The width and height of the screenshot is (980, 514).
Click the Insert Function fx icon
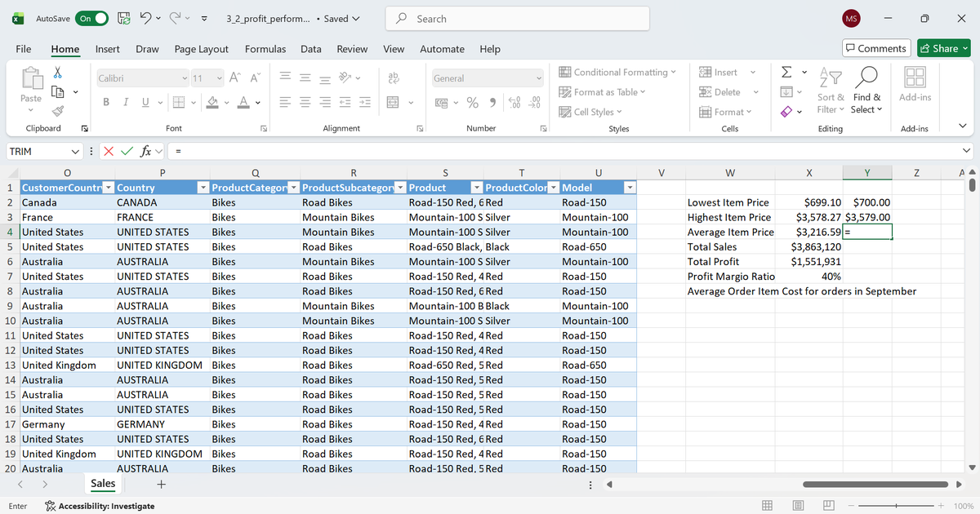coord(145,151)
